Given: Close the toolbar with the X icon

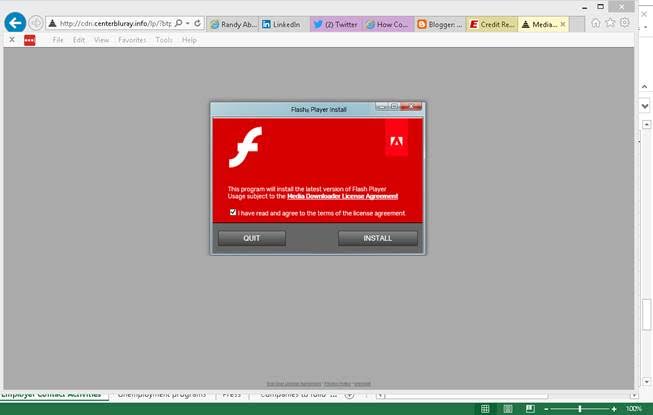Looking at the screenshot, I should [12, 40].
